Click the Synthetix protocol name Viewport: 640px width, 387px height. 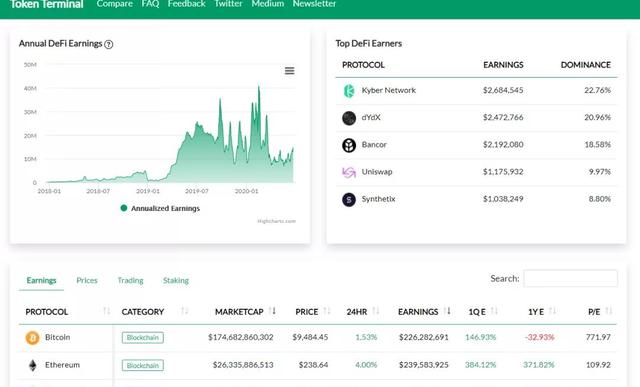click(x=378, y=199)
